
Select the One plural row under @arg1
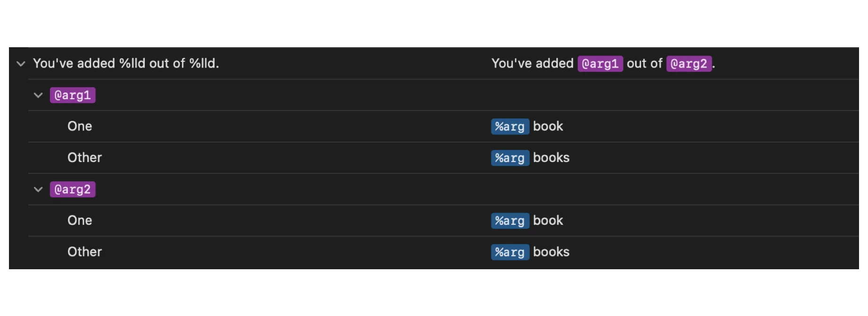(x=80, y=126)
